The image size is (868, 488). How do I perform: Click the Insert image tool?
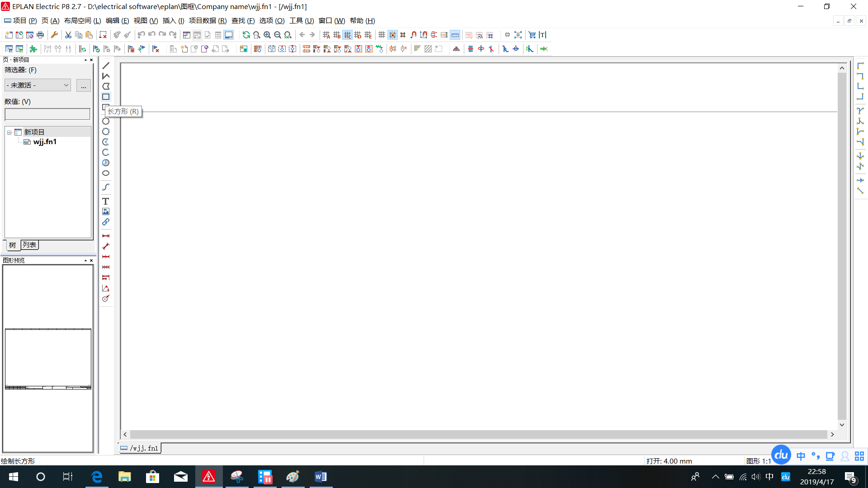pos(106,211)
